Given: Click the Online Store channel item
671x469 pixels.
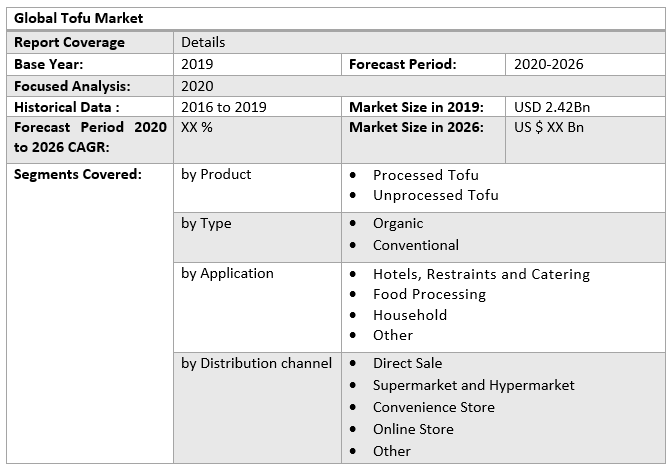Looking at the screenshot, I should pos(413,429).
